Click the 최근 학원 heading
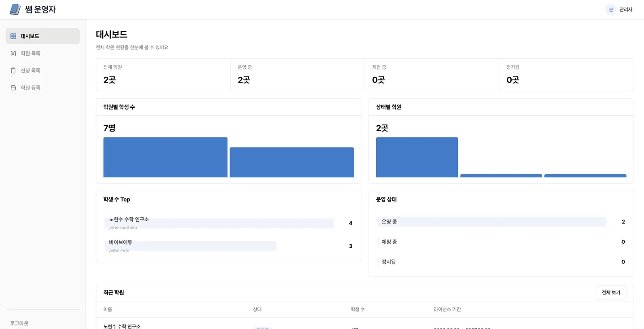Viewport: 644px width, 329px height. coord(113,292)
